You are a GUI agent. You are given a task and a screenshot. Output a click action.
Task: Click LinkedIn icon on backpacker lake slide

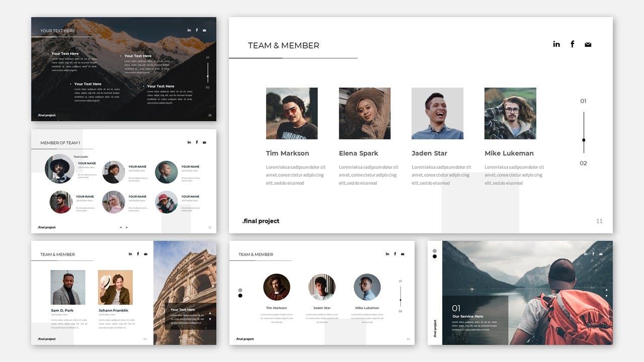(586, 254)
